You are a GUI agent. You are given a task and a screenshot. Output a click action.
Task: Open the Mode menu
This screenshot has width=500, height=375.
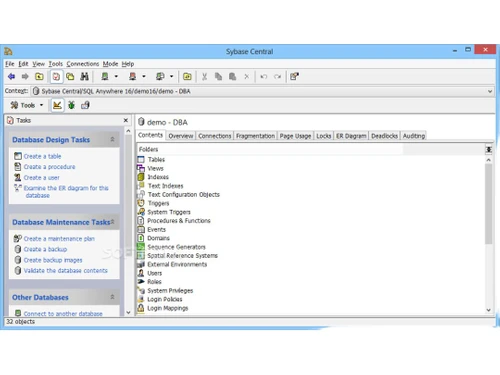(x=110, y=64)
